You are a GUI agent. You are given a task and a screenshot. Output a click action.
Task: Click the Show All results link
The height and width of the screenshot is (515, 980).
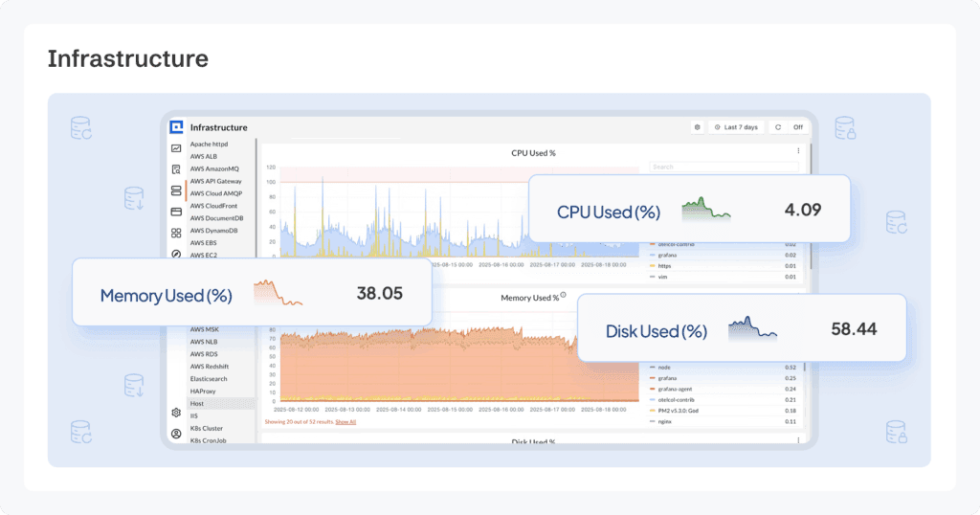[x=345, y=421]
